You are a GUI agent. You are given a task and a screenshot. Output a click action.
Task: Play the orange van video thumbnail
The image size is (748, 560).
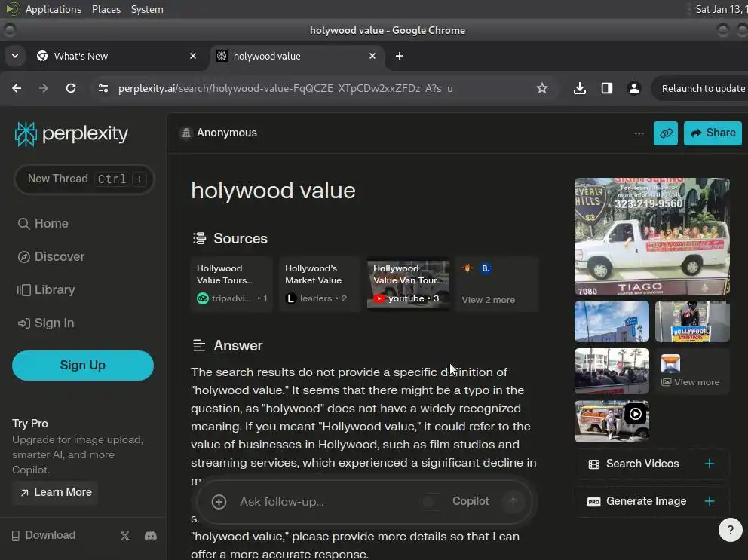[x=612, y=421]
